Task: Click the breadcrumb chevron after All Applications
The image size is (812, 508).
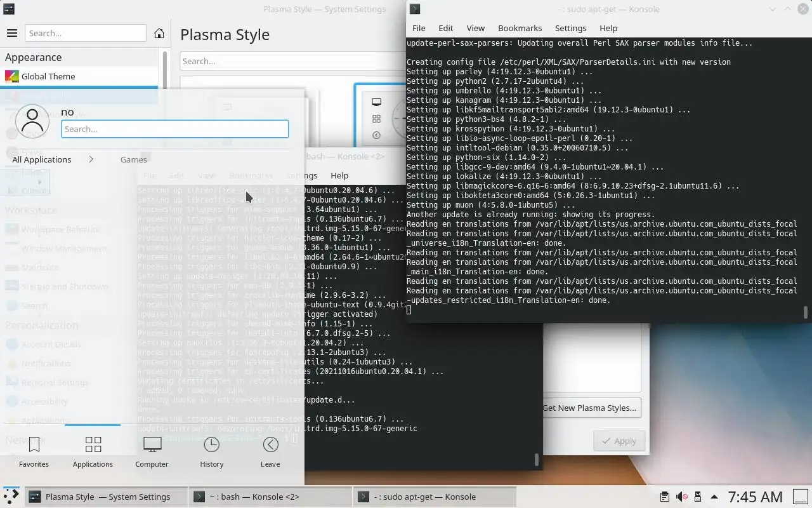Action: [x=91, y=159]
